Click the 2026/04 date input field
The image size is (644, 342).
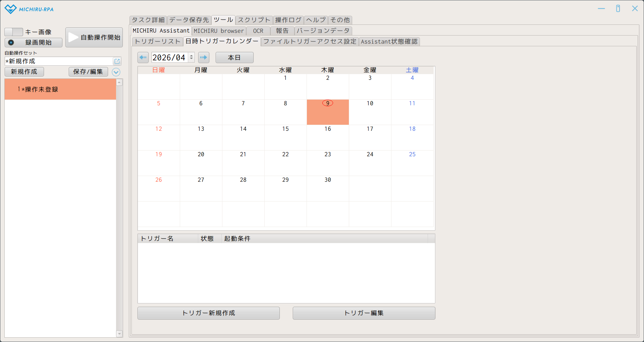click(169, 57)
